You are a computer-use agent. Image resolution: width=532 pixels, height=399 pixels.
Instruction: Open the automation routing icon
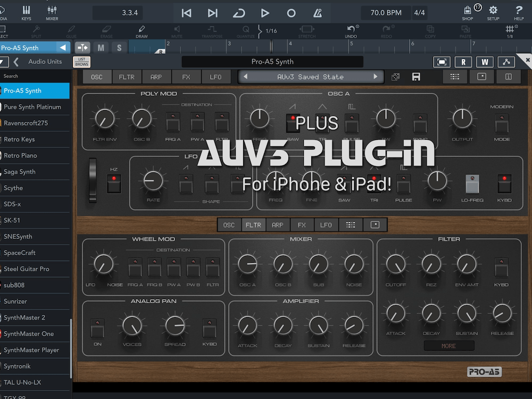coord(506,62)
